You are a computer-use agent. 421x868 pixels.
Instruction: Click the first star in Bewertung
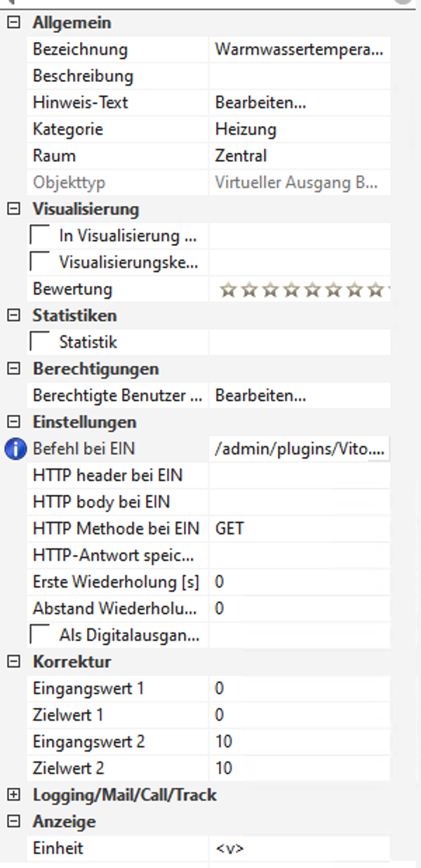(x=227, y=290)
